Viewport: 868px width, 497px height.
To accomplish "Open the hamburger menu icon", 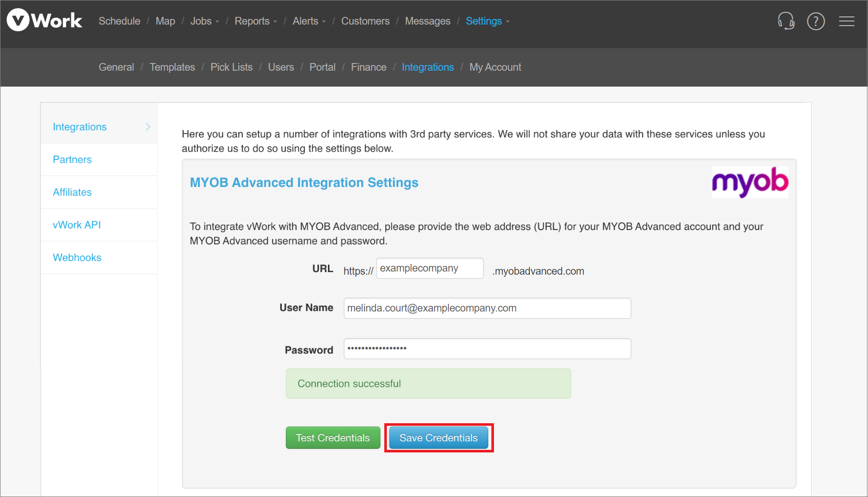I will click(846, 21).
